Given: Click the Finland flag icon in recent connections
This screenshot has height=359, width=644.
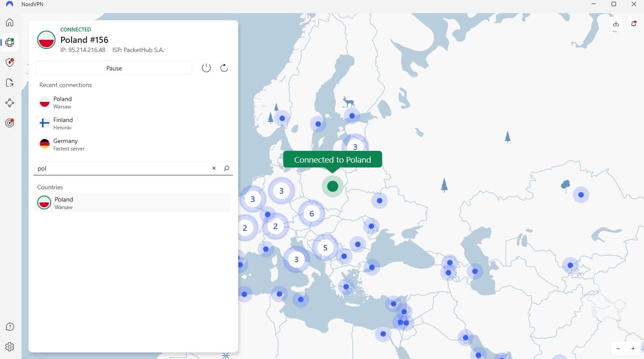Looking at the screenshot, I should (45, 123).
